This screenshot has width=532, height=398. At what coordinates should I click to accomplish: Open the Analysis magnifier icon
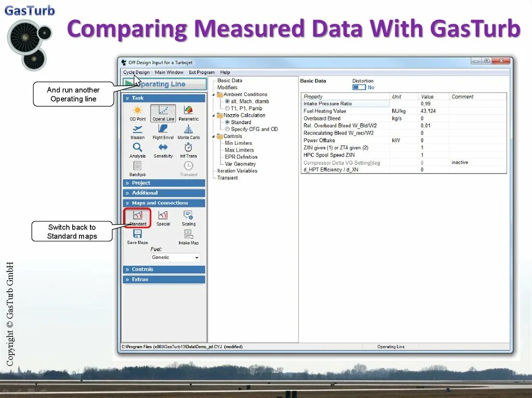point(137,150)
